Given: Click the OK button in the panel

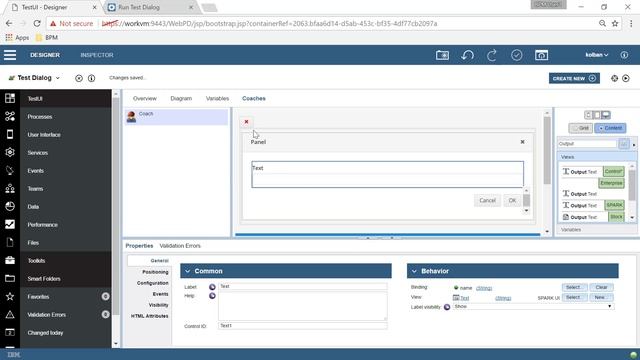Looking at the screenshot, I should point(512,200).
